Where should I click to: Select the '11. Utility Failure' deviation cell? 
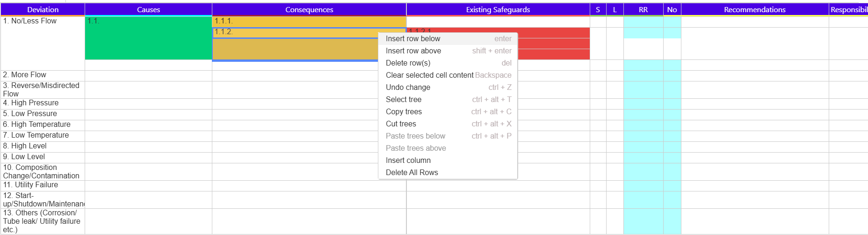43,185
